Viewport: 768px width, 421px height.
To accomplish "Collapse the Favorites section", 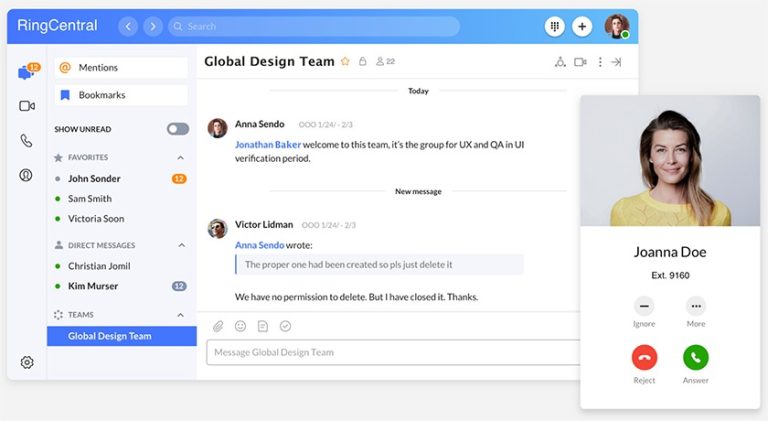I will [181, 158].
